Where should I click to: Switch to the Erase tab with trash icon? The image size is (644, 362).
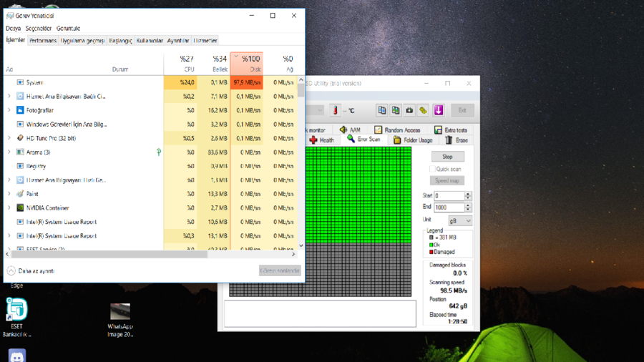click(x=457, y=140)
